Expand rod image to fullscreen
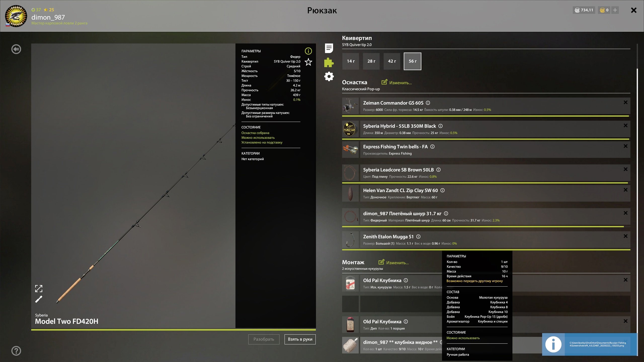 point(38,288)
